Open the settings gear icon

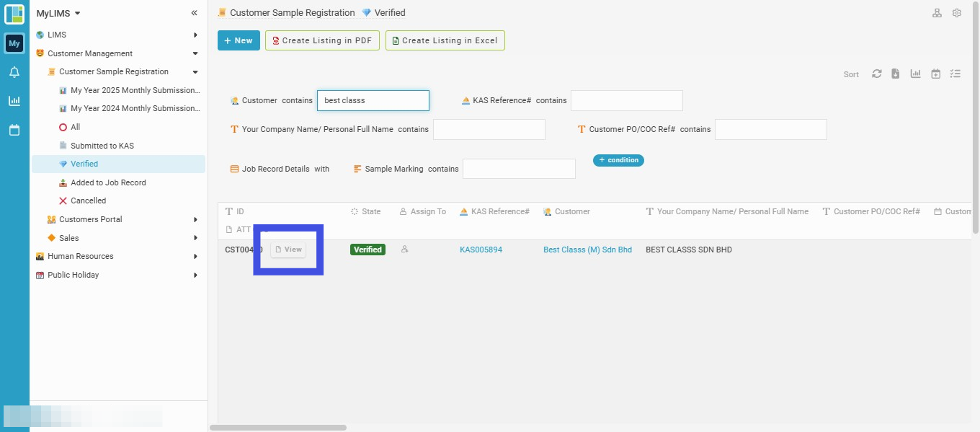pos(957,13)
